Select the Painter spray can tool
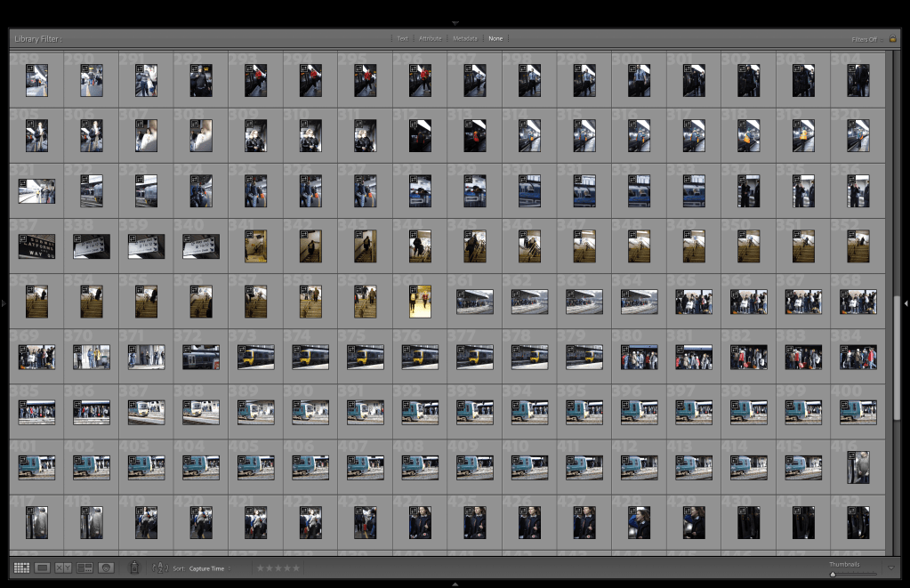This screenshot has height=588, width=910. 134,567
